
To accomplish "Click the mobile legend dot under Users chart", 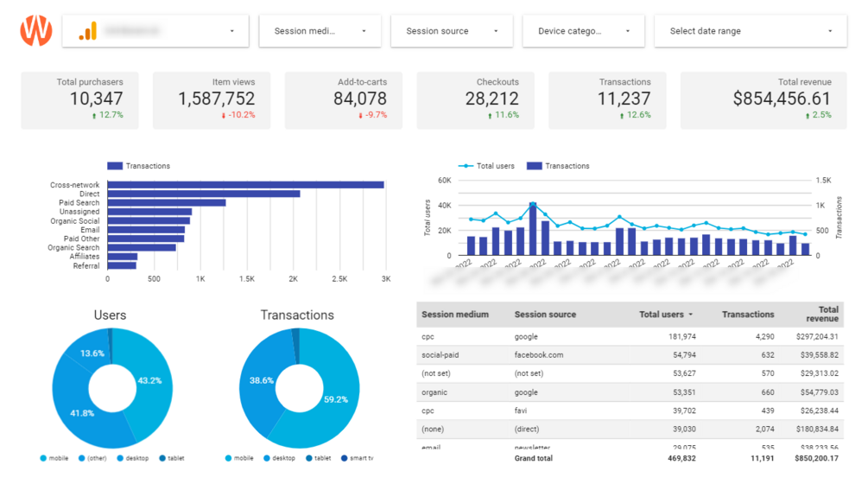I will coord(43,458).
